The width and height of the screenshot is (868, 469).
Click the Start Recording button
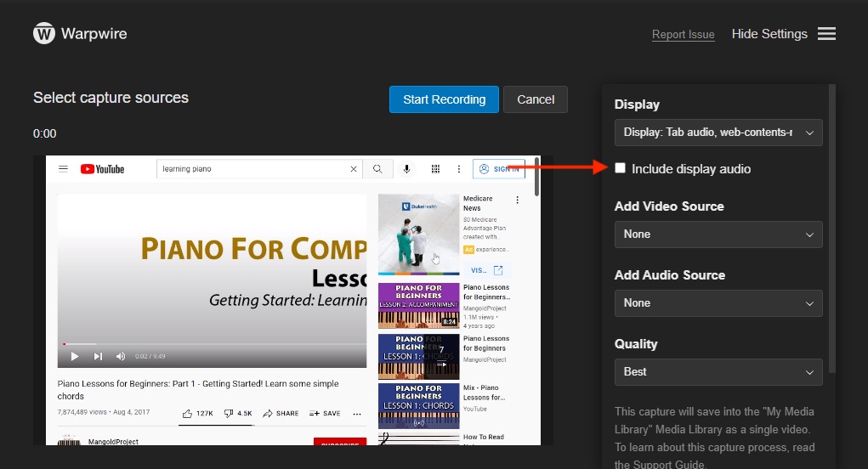[444, 99]
